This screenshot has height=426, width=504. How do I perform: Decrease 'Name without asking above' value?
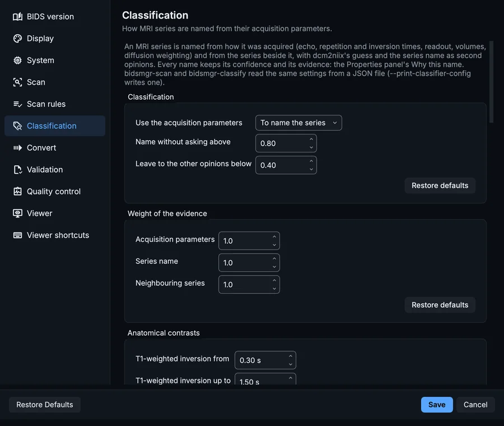pyautogui.click(x=311, y=147)
